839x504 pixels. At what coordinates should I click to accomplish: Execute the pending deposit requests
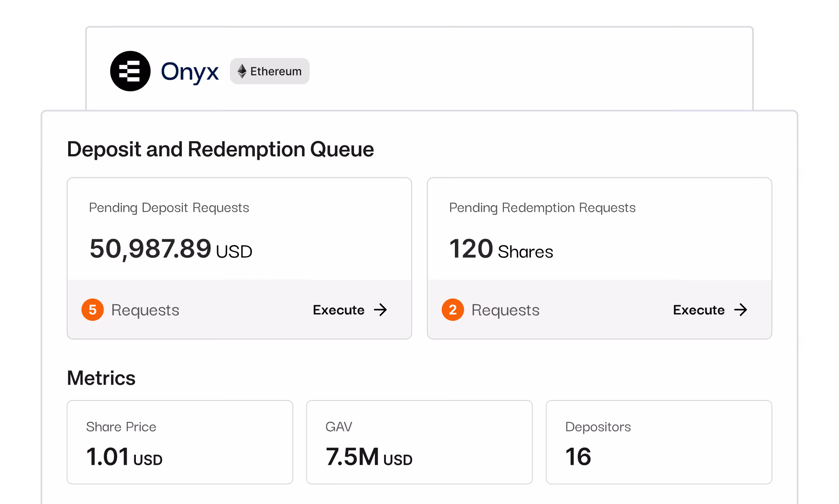(x=339, y=310)
